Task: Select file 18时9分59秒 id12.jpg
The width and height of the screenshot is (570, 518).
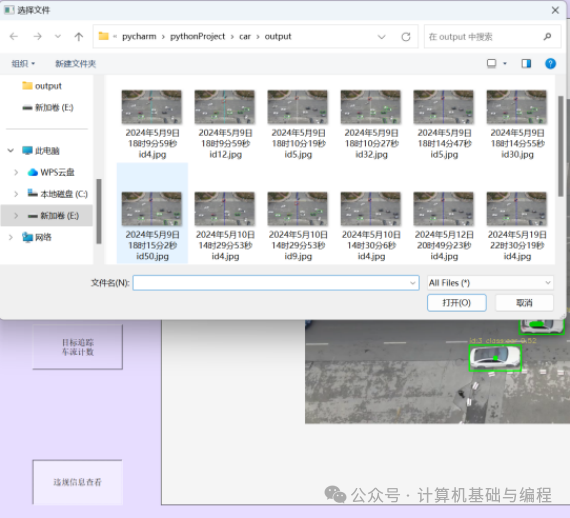Action: tap(225, 124)
